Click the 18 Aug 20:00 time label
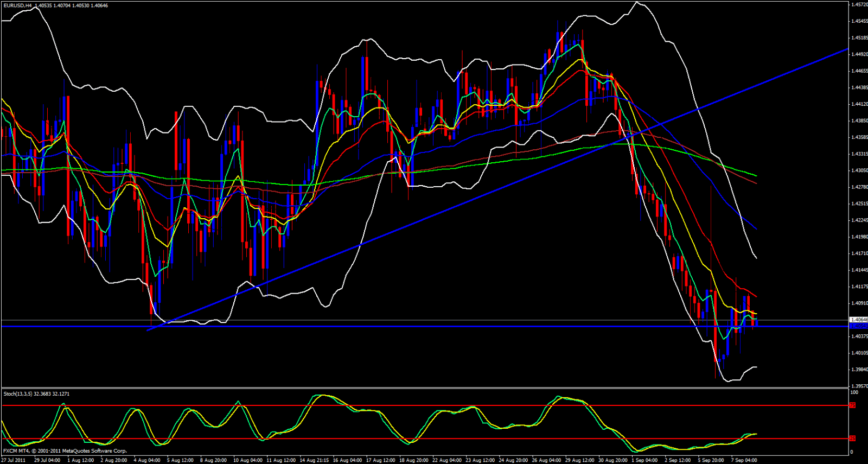Viewport: 868px width, 464px height. pos(414,460)
